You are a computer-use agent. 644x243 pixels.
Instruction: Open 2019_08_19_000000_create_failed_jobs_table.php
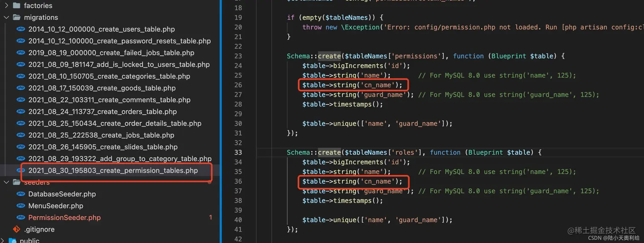pos(111,53)
